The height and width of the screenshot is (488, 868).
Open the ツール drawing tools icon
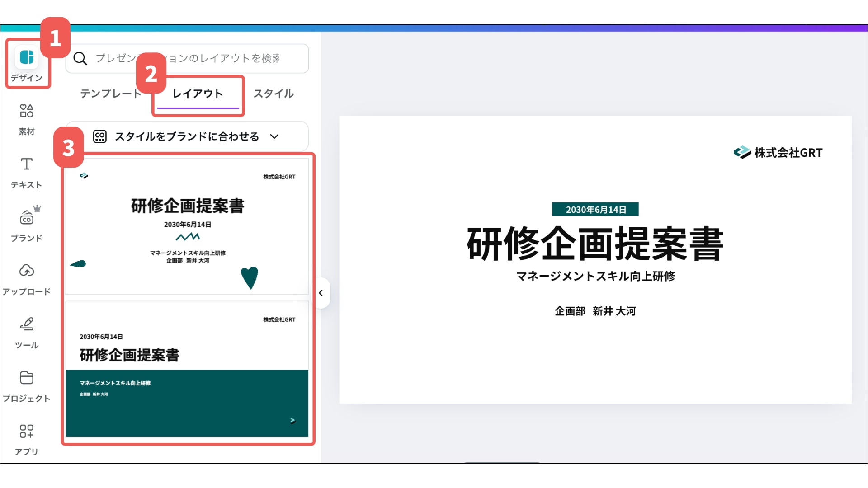click(x=27, y=324)
